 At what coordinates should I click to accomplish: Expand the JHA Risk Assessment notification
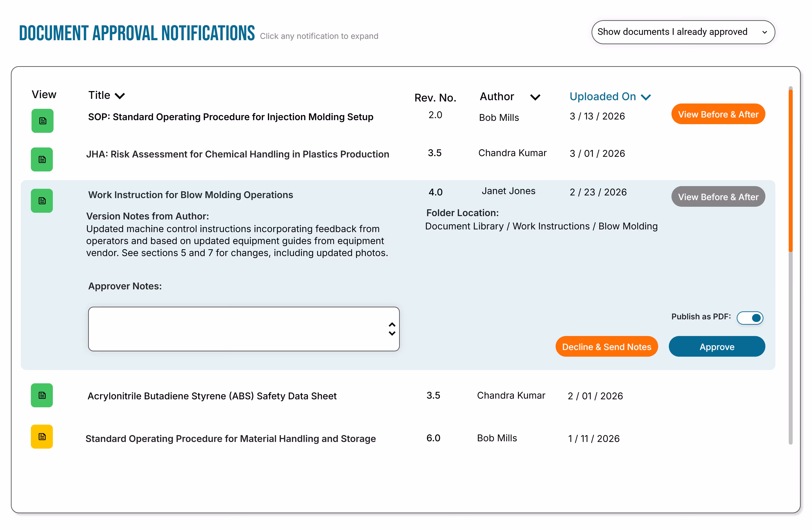point(237,154)
